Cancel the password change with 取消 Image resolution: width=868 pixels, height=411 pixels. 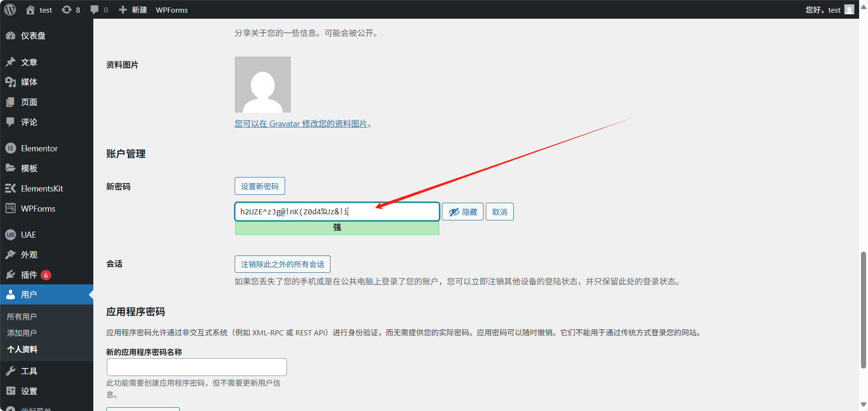499,212
